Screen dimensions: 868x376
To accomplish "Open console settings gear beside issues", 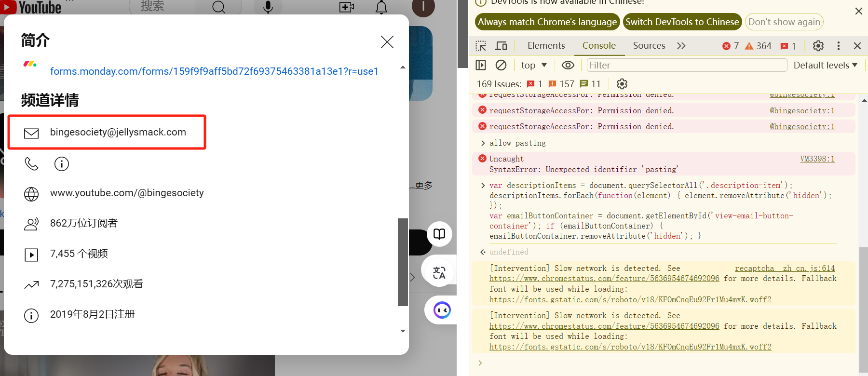I will click(x=622, y=84).
